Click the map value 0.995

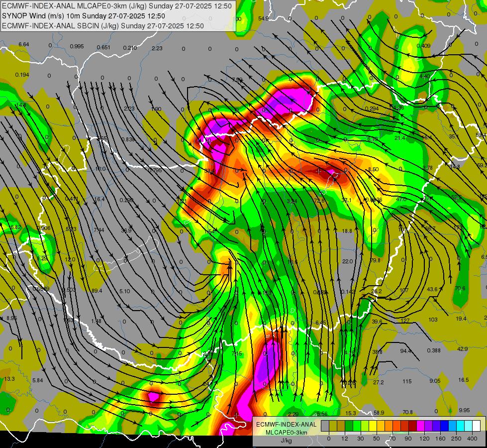click(77, 46)
